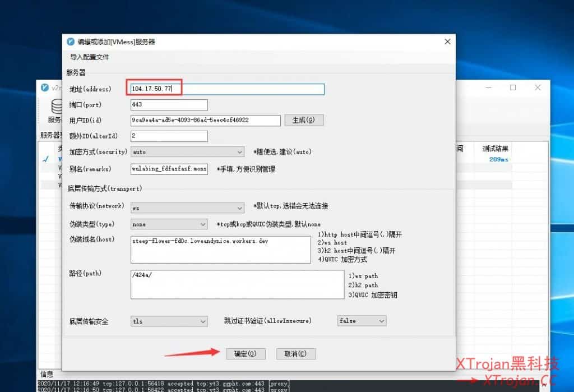Click the v2rayN logo in the main window titlebar
This screenshot has height=392, width=574.
(45, 87)
